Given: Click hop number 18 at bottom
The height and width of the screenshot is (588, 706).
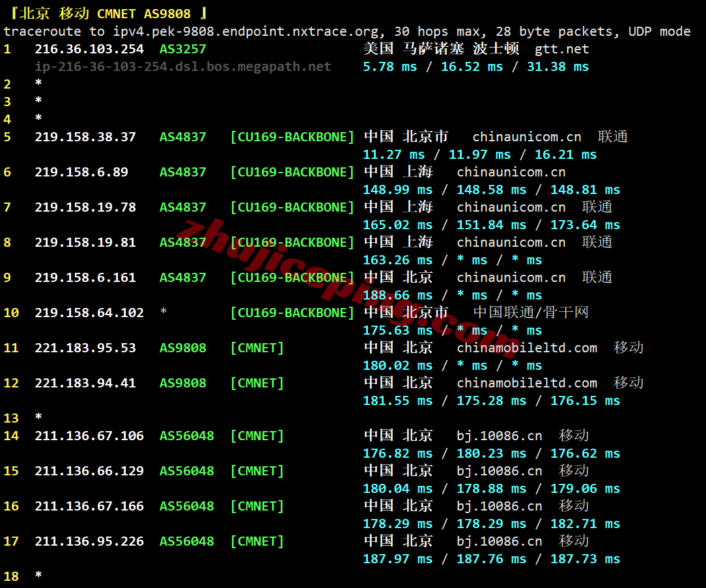Looking at the screenshot, I should [11, 576].
